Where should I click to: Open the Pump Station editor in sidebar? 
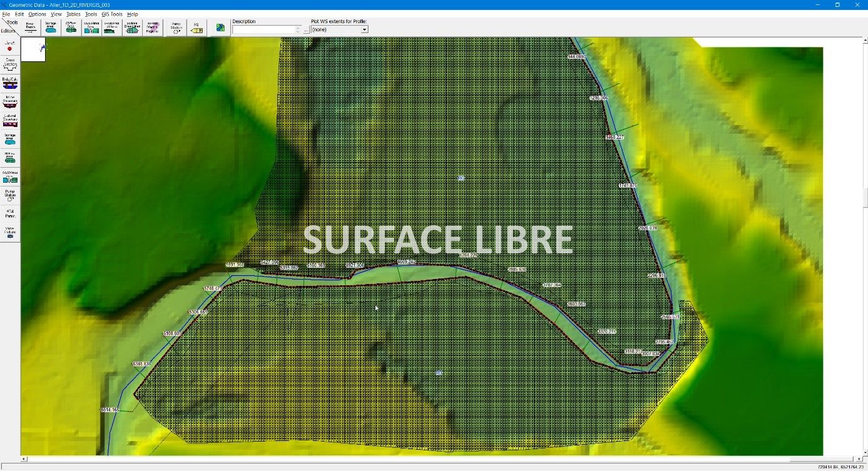[x=10, y=195]
